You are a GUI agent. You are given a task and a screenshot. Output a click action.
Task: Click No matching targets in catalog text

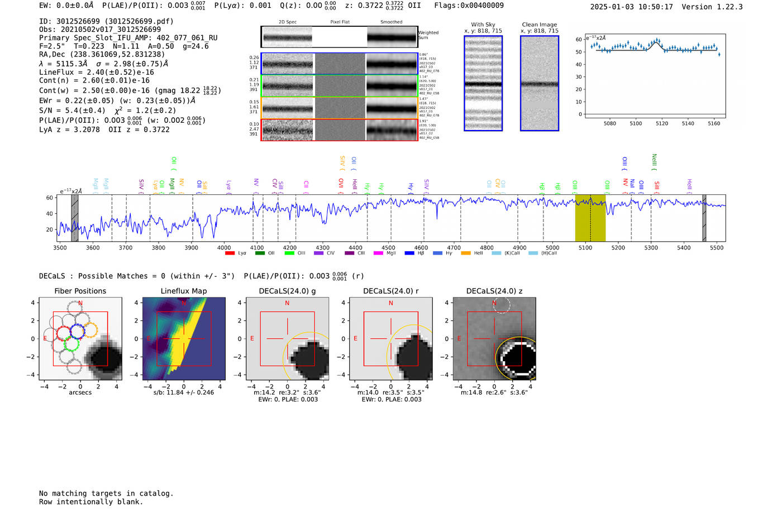[x=106, y=493]
